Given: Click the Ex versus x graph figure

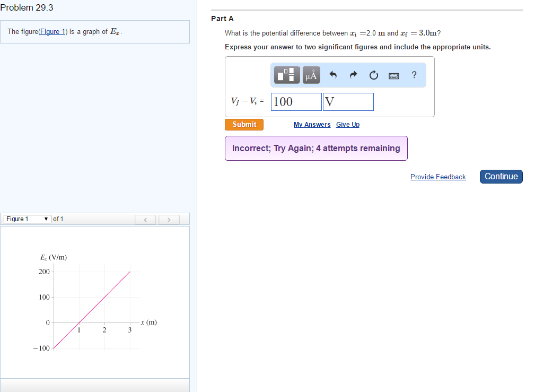Looking at the screenshot, I should point(95,302).
